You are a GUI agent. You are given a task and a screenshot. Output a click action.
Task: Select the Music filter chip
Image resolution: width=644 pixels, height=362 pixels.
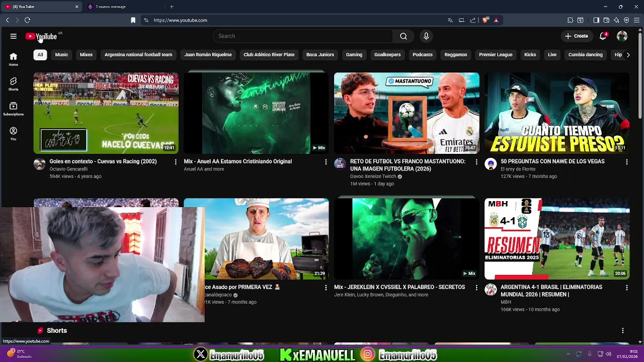(61, 55)
